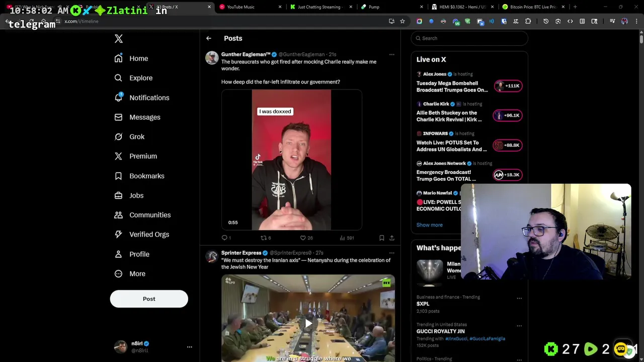Viewport: 644px width, 362px height.
Task: Click #GucciLaFamiglia hashtag link
Action: (x=487, y=339)
